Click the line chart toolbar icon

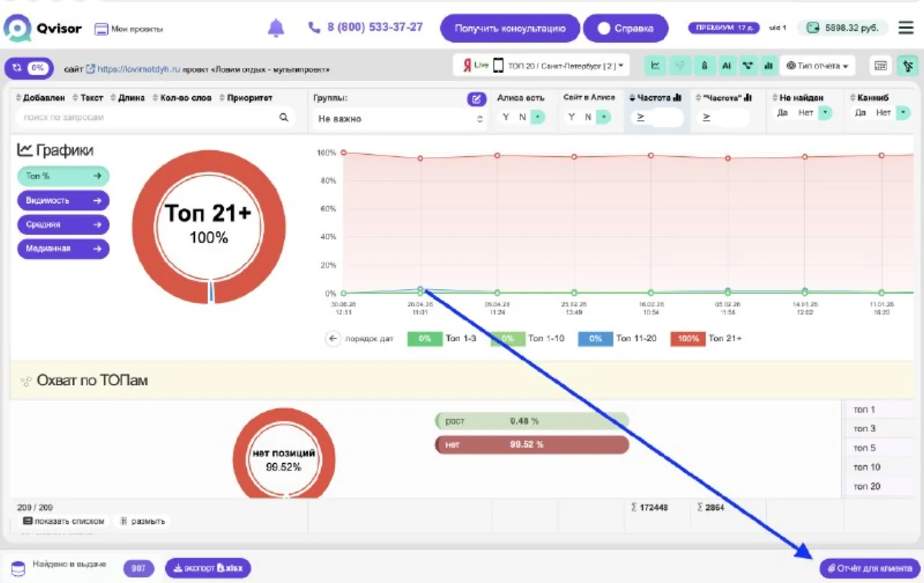655,65
